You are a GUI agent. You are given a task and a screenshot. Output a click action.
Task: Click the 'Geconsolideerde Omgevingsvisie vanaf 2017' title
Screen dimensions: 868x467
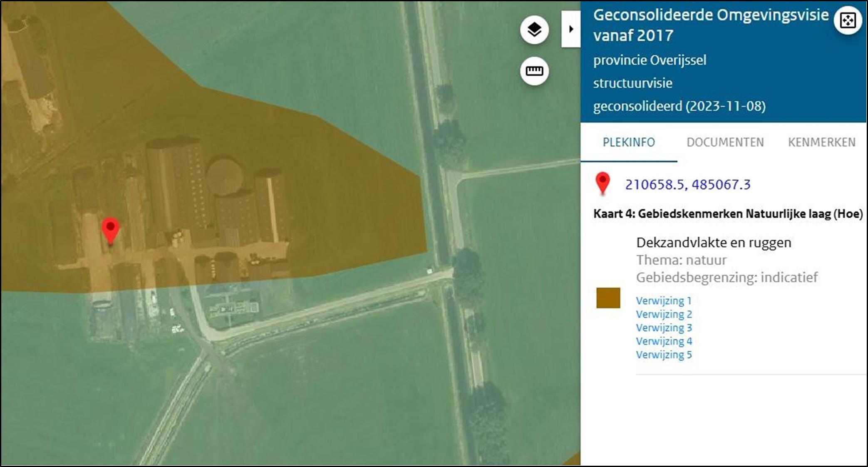point(711,25)
